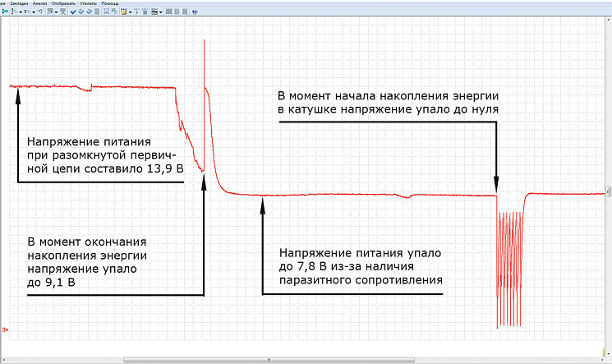Click the second gray window tile icon

pyautogui.click(x=177, y=12)
